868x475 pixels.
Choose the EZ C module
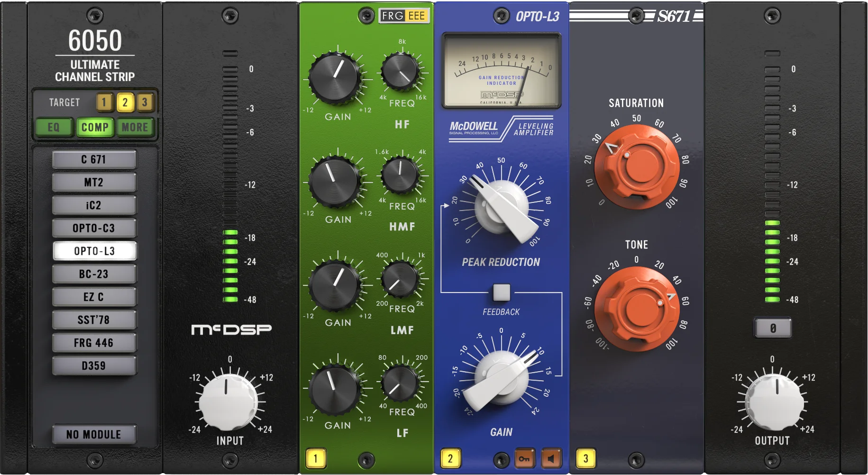click(x=94, y=297)
